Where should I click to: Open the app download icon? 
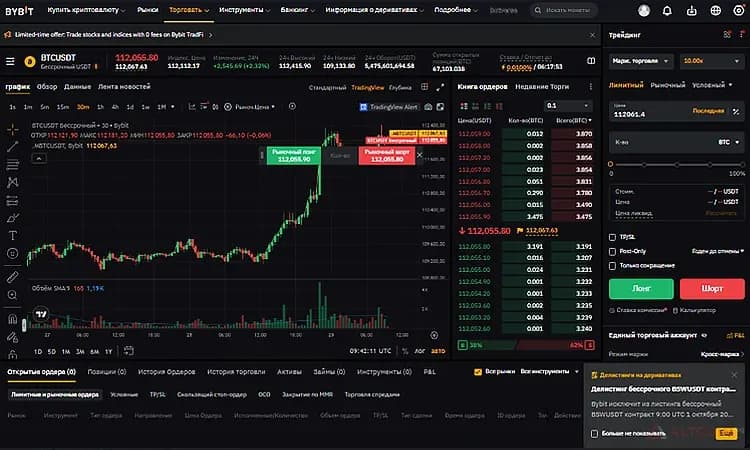[692, 10]
